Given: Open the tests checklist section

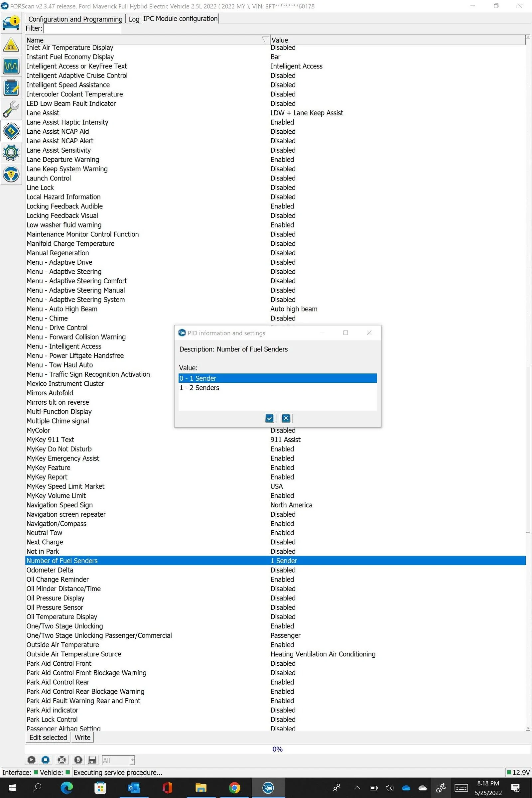Looking at the screenshot, I should (x=11, y=87).
